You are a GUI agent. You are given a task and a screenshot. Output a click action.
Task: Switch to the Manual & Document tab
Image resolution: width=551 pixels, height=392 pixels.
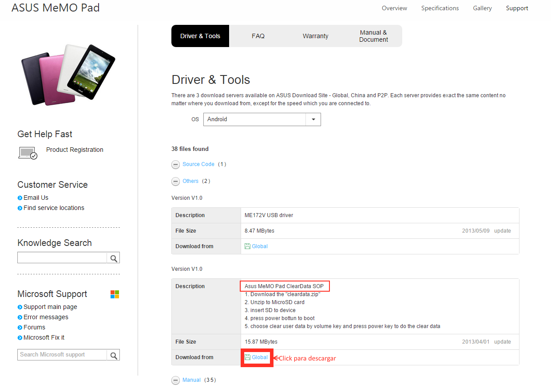point(373,36)
